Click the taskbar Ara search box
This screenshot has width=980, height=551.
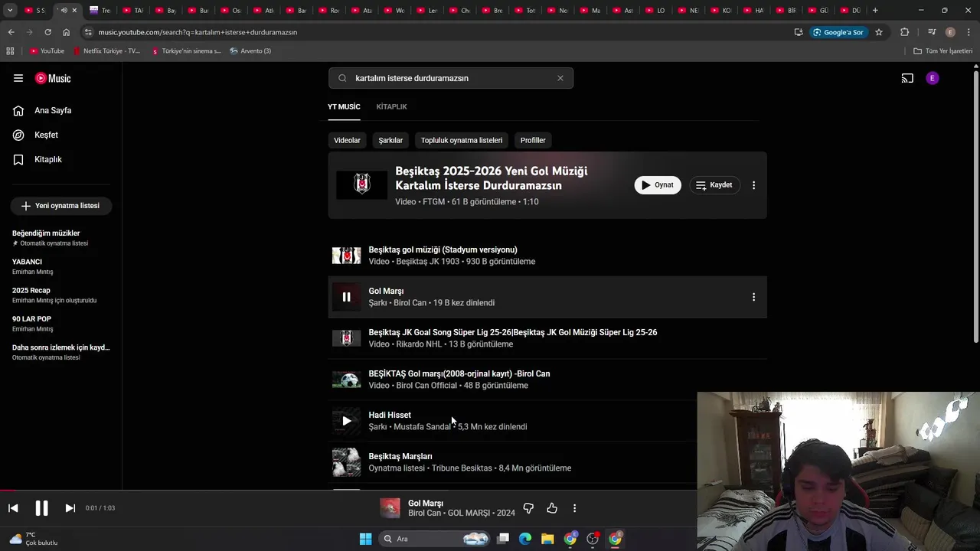point(435,539)
